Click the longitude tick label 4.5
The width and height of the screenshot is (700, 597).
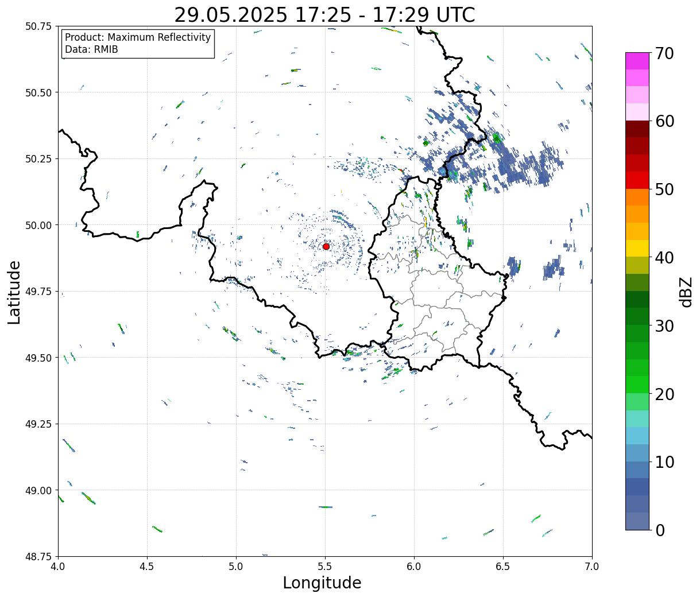pos(147,567)
